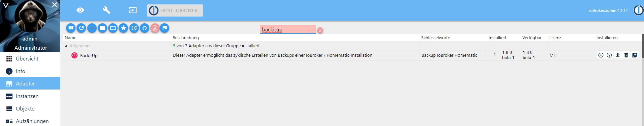Open BackItUp help via question mark icon
644x126 pixels.
click(609, 55)
